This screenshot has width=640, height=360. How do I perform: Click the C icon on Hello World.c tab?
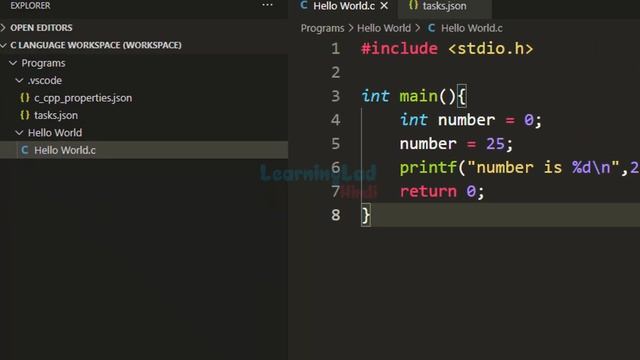point(304,5)
